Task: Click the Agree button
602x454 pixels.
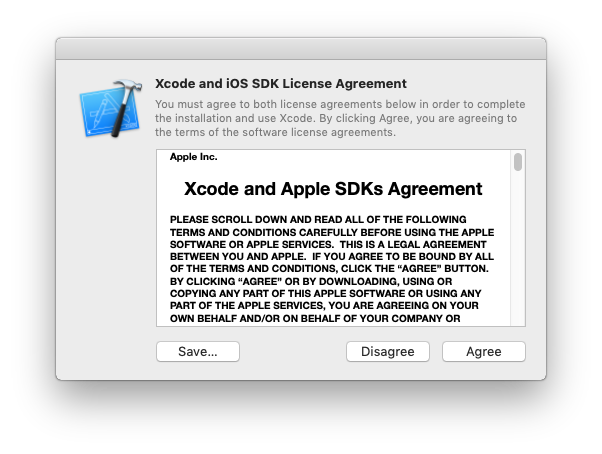Action: (x=483, y=352)
